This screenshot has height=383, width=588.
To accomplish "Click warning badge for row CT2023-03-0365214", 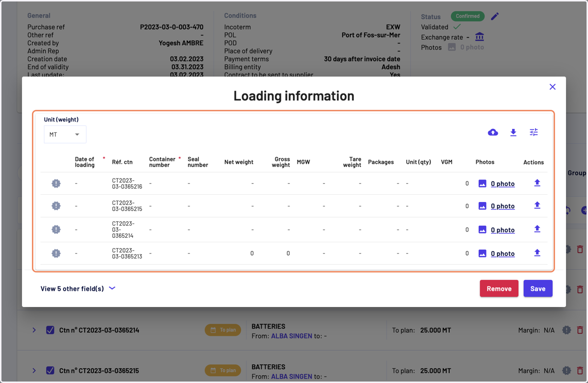I will point(56,230).
